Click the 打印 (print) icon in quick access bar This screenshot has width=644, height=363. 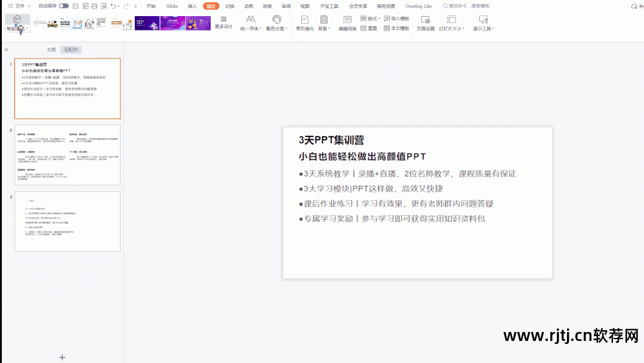(94, 6)
